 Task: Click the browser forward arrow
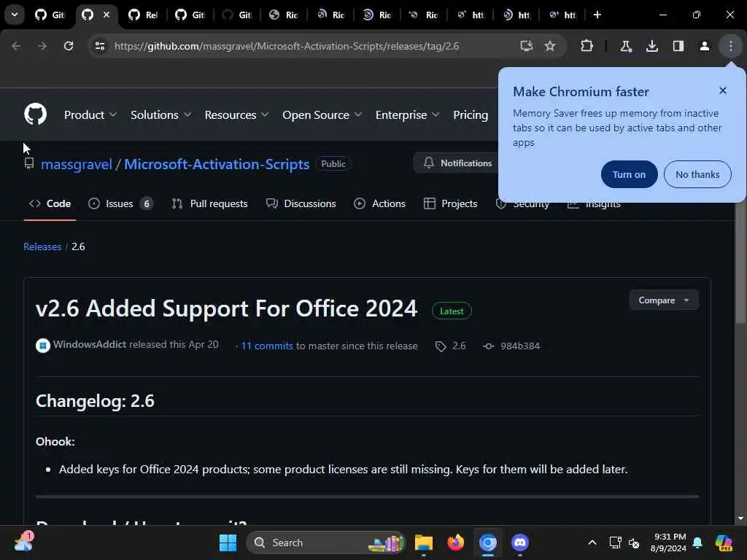point(42,46)
